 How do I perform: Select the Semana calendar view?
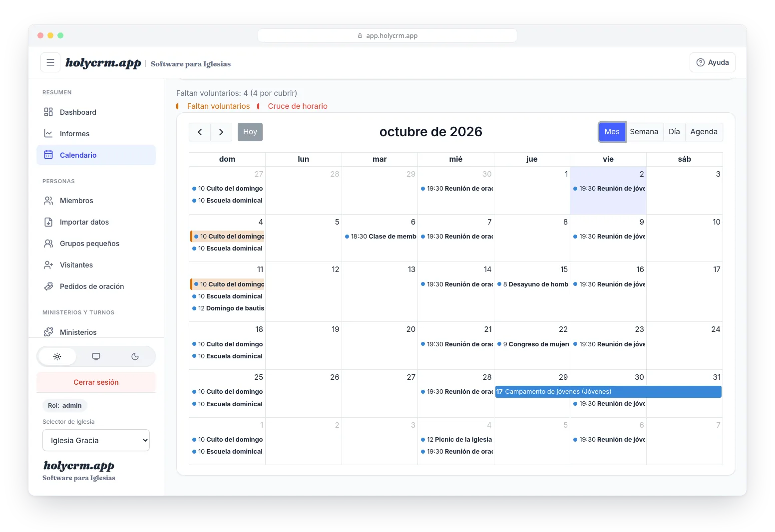[x=644, y=132]
